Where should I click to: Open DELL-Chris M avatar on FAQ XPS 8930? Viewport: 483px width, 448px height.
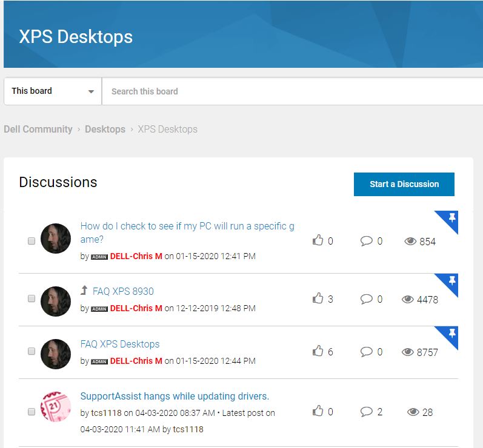[x=56, y=301]
